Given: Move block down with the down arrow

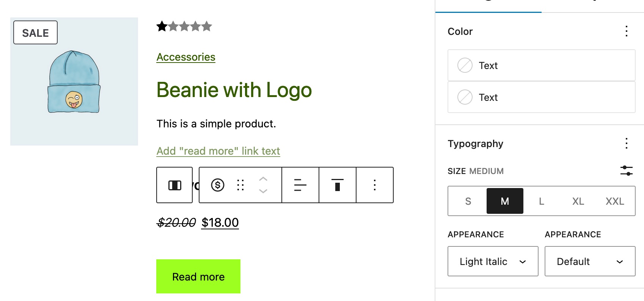Looking at the screenshot, I should pyautogui.click(x=263, y=191).
